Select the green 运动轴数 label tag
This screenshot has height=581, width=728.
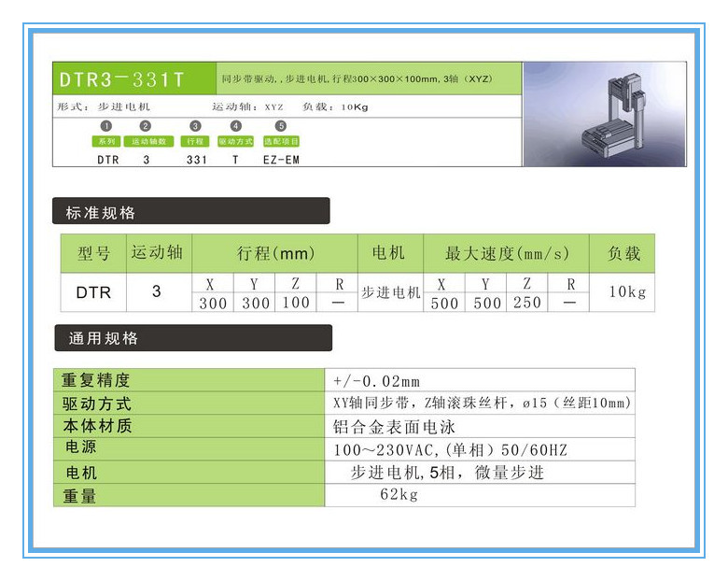(148, 141)
